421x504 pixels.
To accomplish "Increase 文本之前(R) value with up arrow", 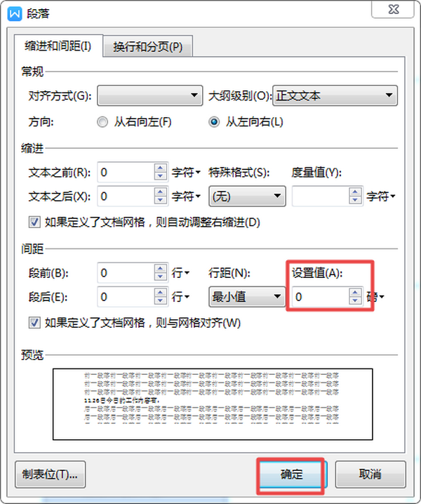I will click(x=161, y=168).
